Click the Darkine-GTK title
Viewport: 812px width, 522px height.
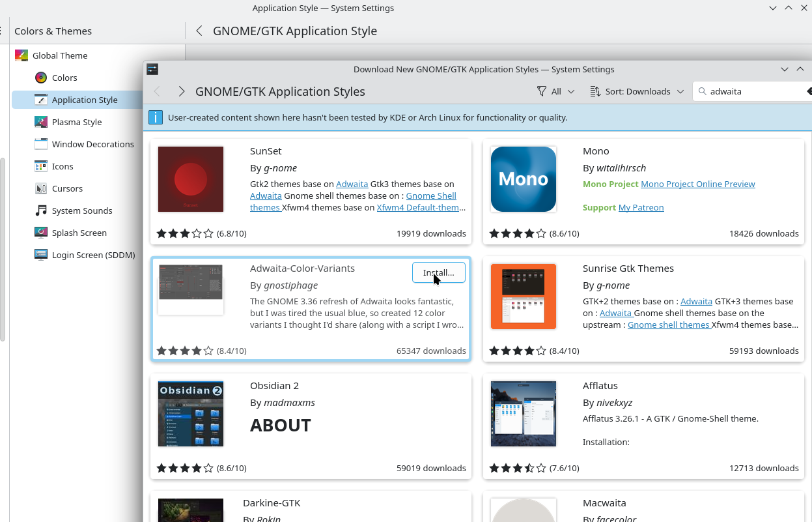272,502
